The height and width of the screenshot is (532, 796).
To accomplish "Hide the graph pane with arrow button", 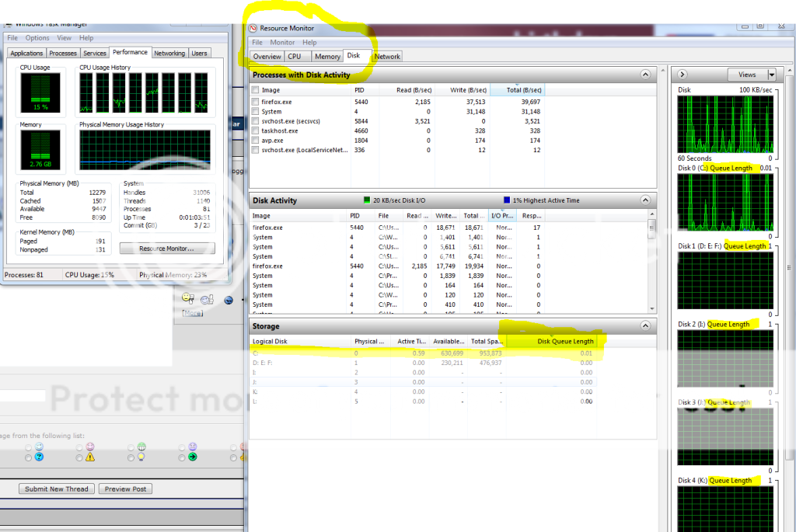I will click(683, 75).
